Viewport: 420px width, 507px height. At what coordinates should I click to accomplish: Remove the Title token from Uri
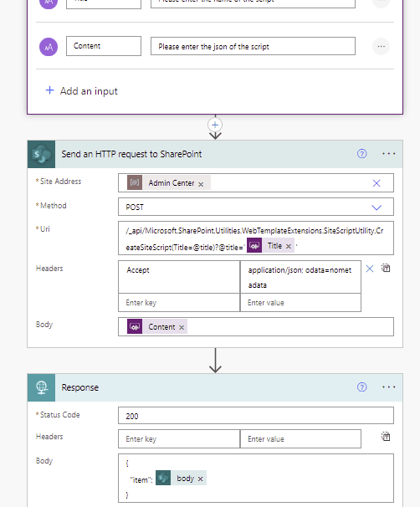click(289, 246)
